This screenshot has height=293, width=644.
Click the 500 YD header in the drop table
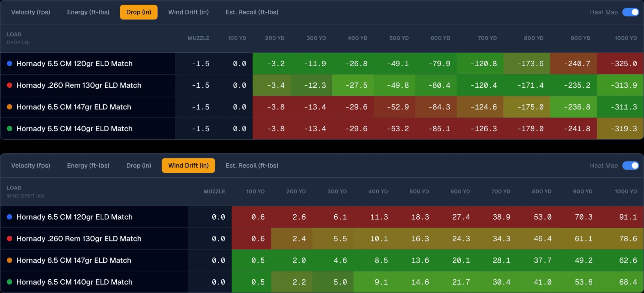399,38
